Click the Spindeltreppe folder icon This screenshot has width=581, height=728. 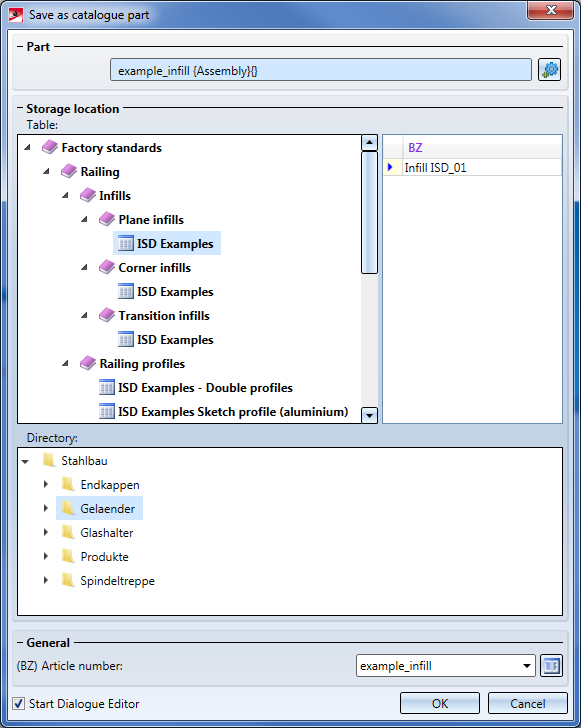pos(68,580)
